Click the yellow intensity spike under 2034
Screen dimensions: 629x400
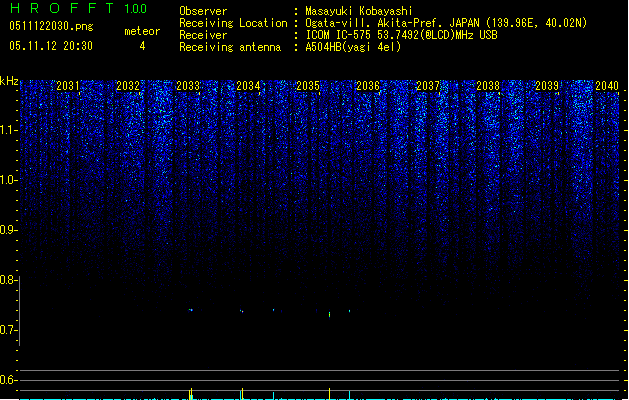point(242,393)
